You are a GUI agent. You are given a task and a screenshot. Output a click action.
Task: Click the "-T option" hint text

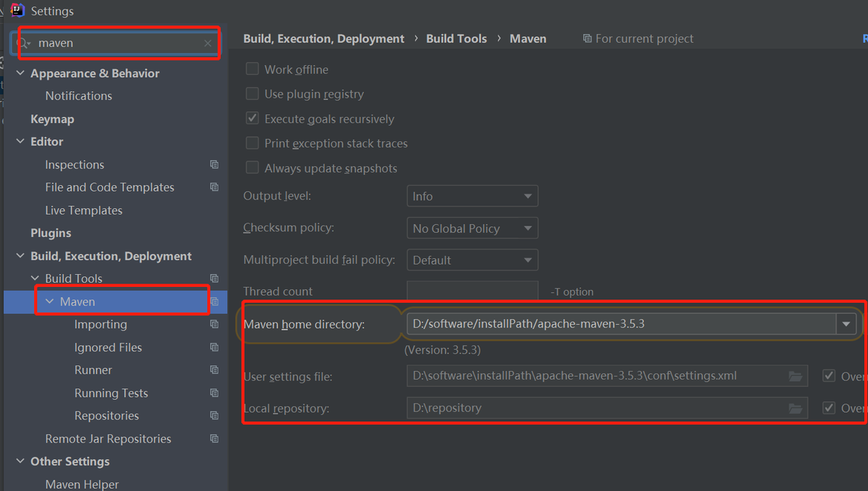point(572,292)
